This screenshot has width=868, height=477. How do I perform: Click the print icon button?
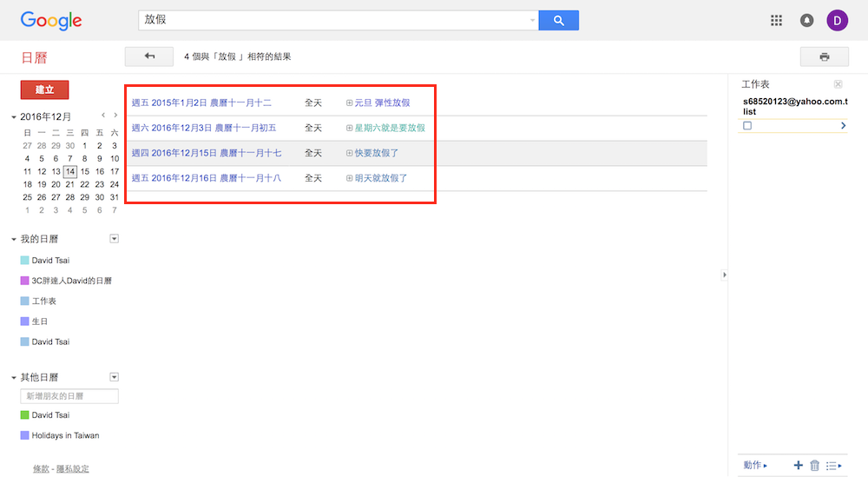click(x=824, y=56)
